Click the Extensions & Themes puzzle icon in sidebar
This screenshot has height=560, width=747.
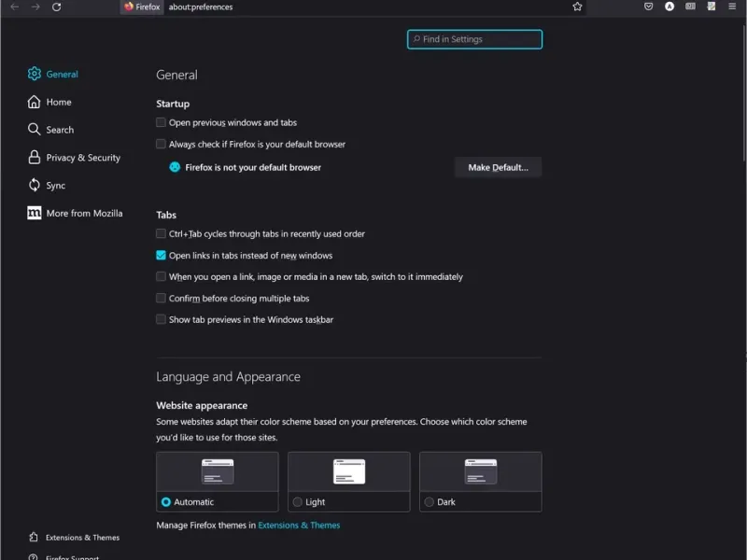35,538
